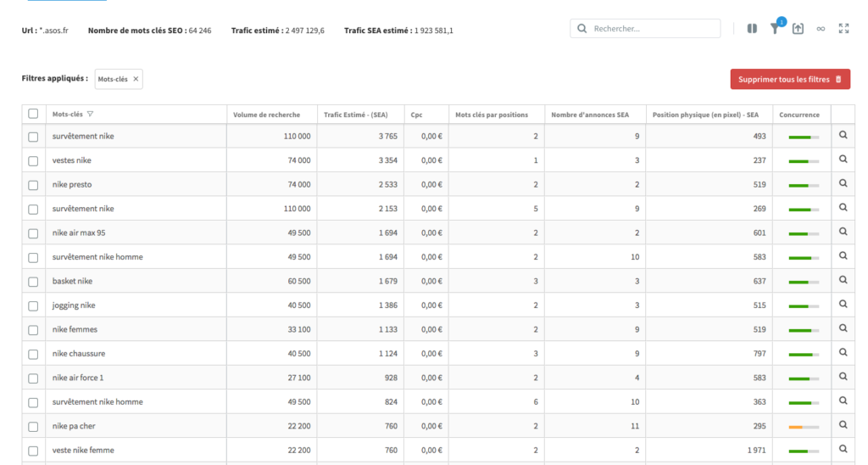
Task: Open magnifier for survêtement nike row with 3 765 traffic
Action: tap(843, 135)
